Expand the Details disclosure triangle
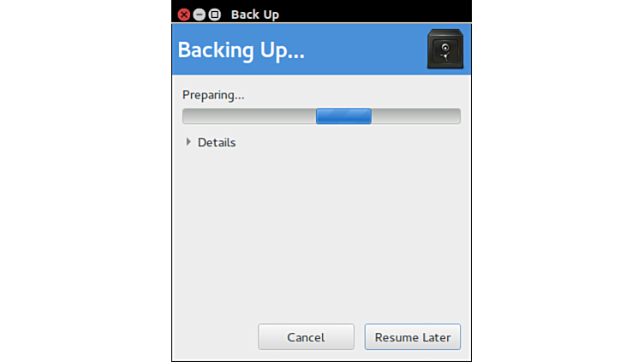This screenshot has width=644, height=362. click(188, 142)
